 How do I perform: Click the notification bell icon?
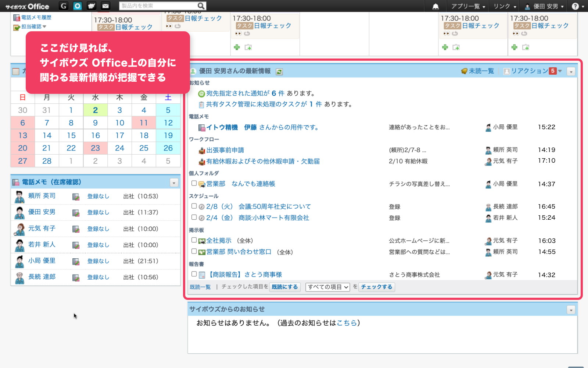tap(435, 6)
